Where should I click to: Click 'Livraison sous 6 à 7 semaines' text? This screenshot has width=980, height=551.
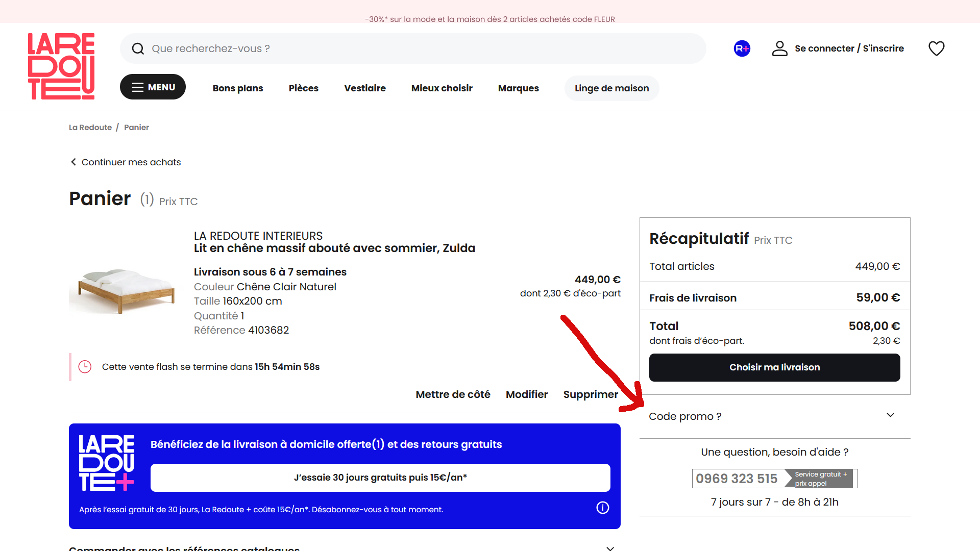(x=270, y=272)
